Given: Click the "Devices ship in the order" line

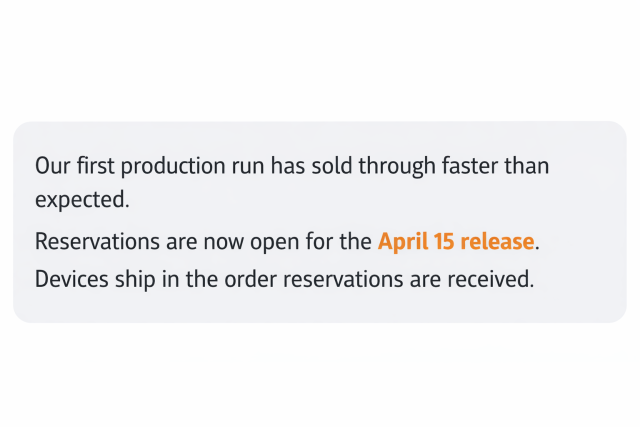Looking at the screenshot, I should (x=150, y=279).
